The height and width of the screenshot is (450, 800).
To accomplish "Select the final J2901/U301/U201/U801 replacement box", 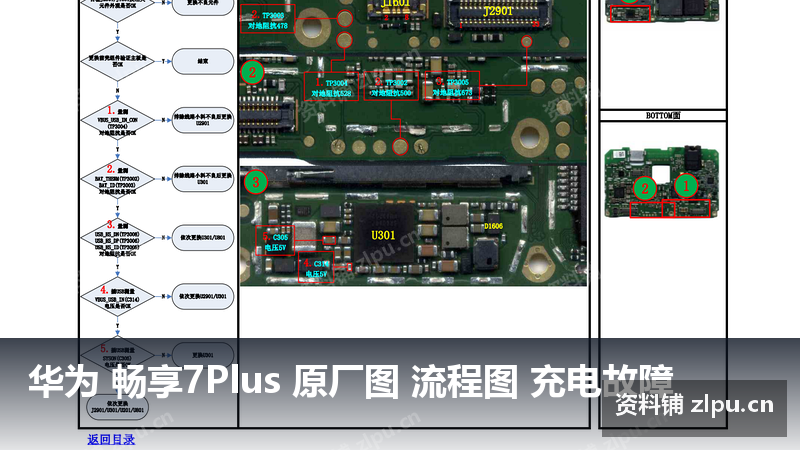I will 117,407.
